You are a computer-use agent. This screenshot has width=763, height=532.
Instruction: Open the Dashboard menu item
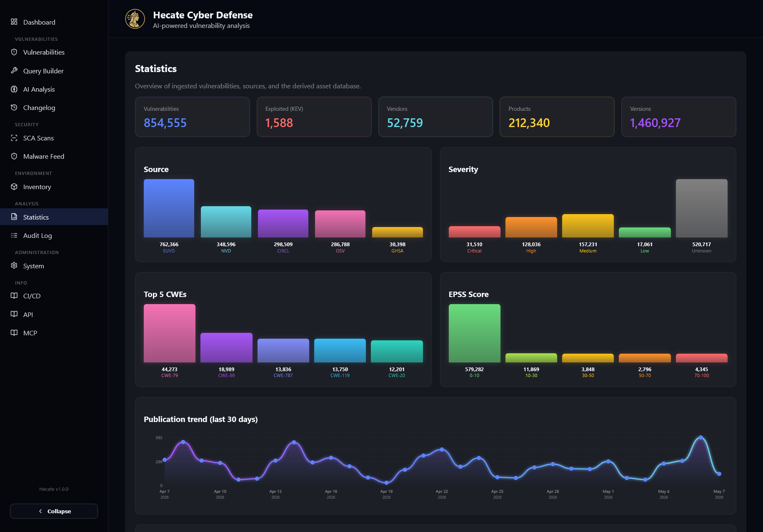(x=54, y=22)
